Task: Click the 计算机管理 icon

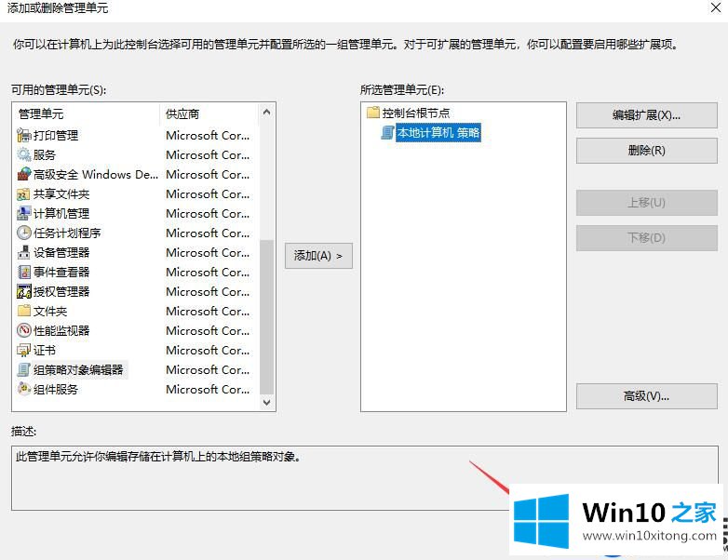Action: (24, 213)
